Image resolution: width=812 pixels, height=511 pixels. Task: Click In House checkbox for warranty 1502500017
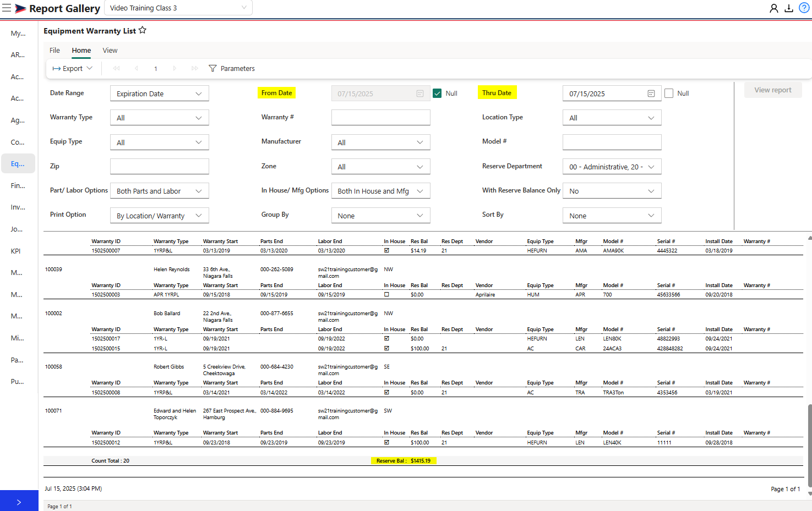pyautogui.click(x=386, y=338)
